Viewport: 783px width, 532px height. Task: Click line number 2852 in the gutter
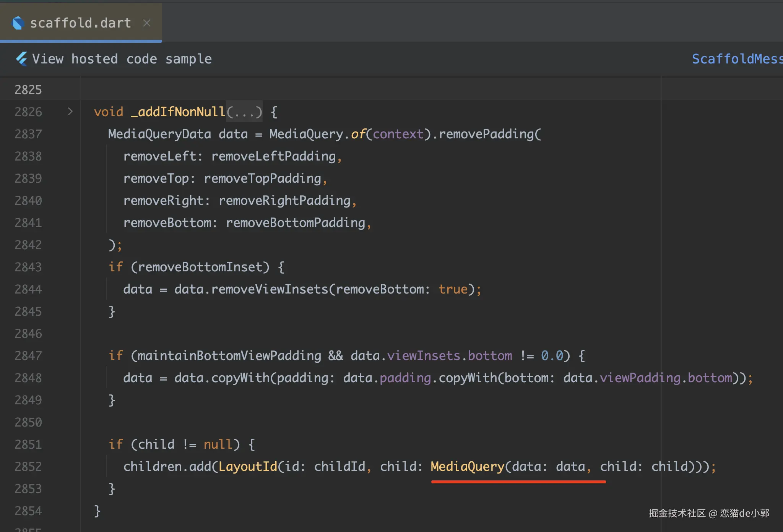(28, 467)
